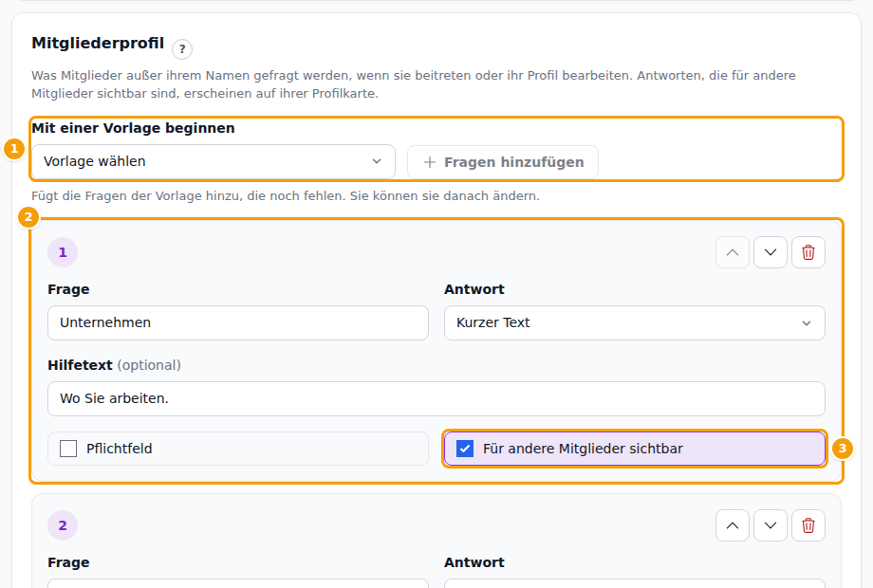Open the Vorlage wählen dropdown

pyautogui.click(x=214, y=162)
